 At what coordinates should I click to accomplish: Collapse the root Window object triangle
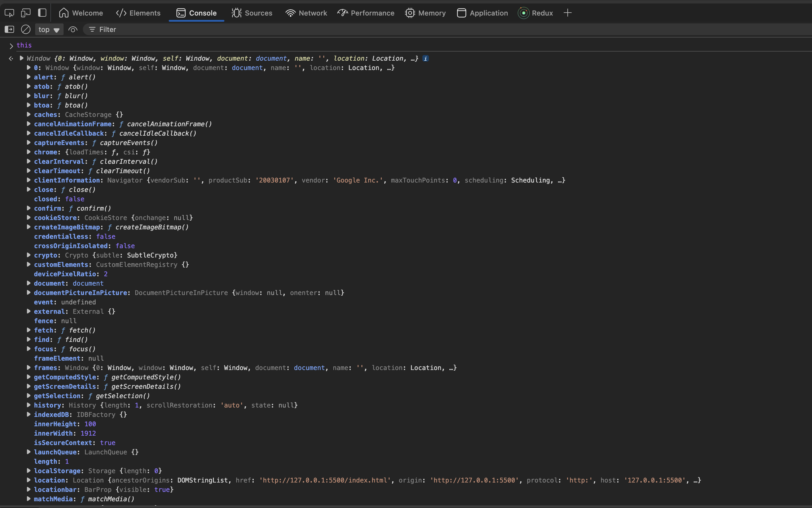(21, 58)
